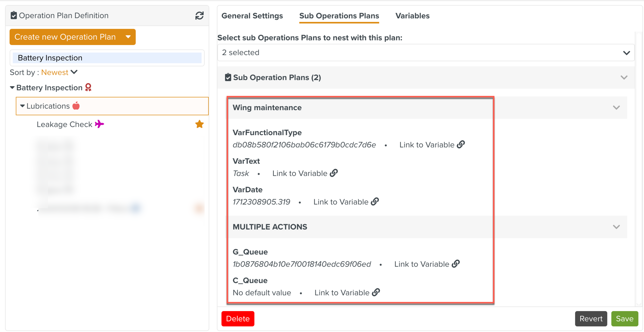Click the pink airplane icon on Leakage Check

pos(99,124)
